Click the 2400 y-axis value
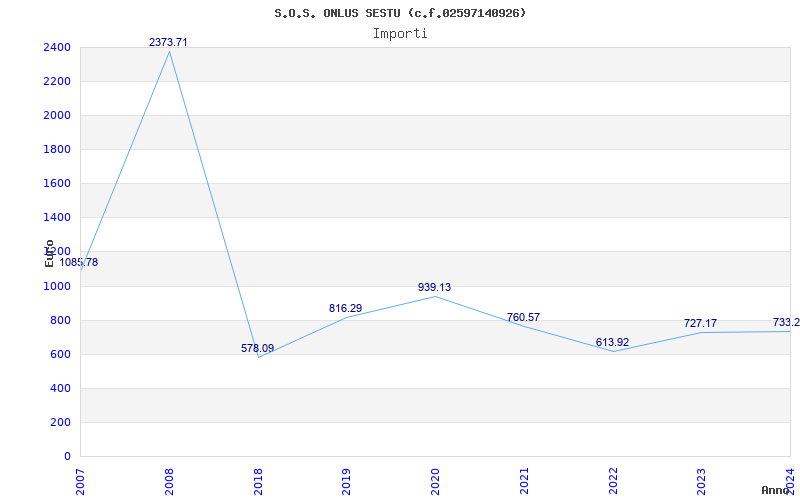800x500 pixels. (56, 47)
